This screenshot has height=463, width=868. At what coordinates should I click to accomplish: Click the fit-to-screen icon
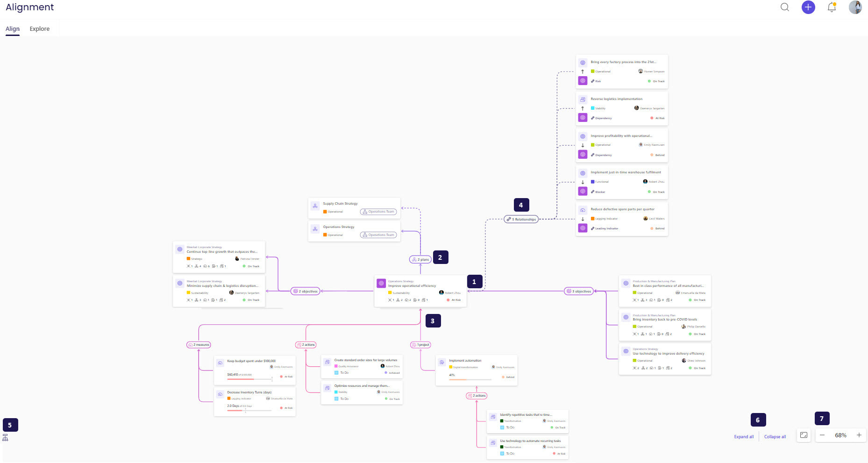[x=804, y=435]
